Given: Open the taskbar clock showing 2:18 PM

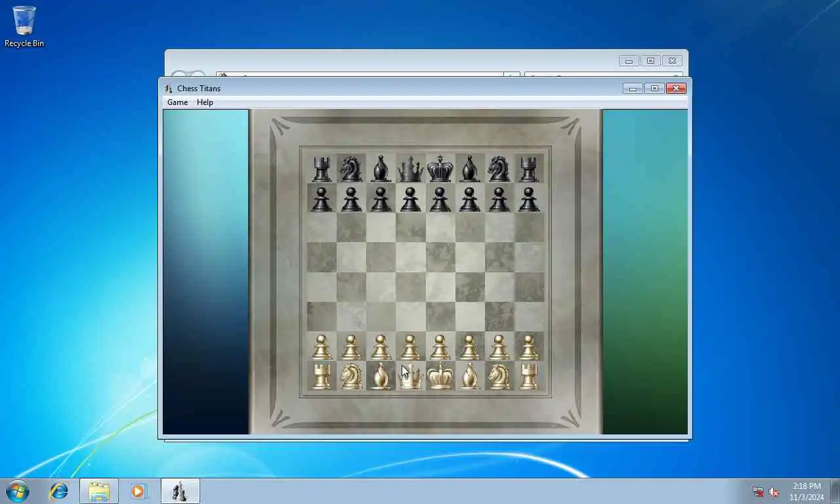Looking at the screenshot, I should coord(807,492).
